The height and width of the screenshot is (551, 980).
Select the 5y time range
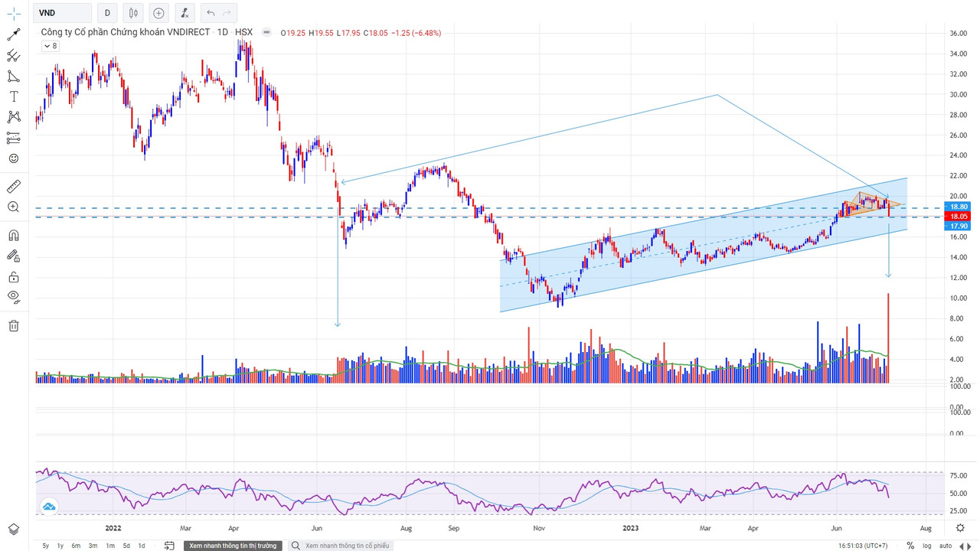pyautogui.click(x=45, y=546)
